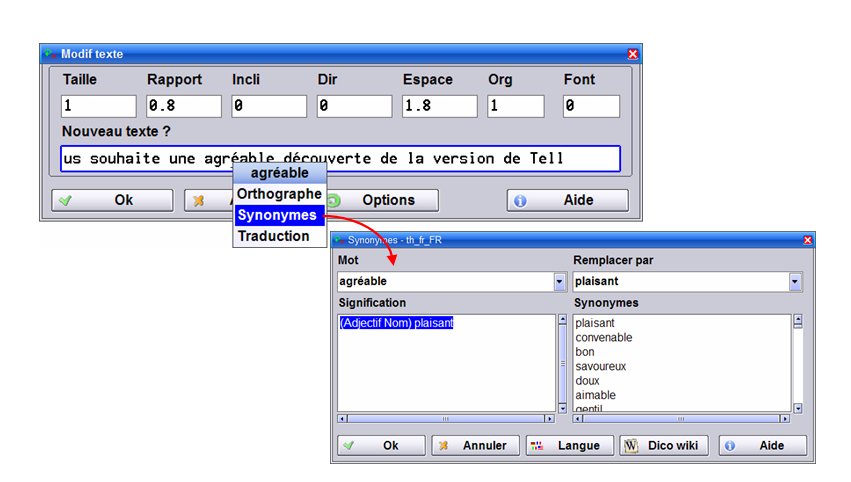Image resolution: width=851 pixels, height=482 pixels.
Task: Click the Incli input field
Action: point(269,106)
